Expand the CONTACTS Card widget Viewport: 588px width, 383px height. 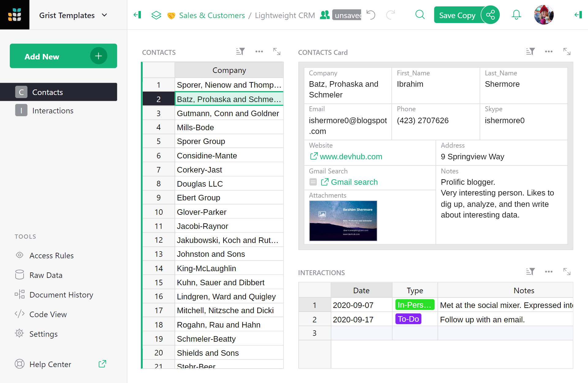[x=567, y=51]
